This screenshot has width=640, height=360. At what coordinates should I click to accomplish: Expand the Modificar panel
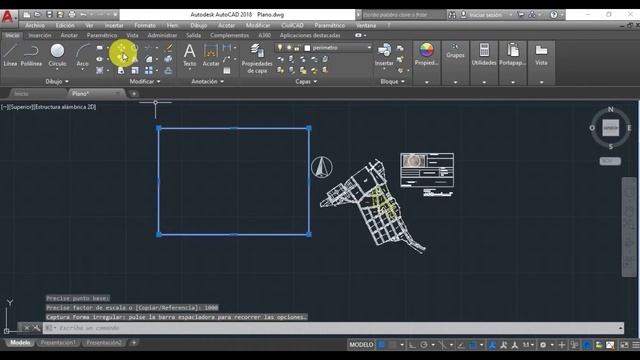145,82
